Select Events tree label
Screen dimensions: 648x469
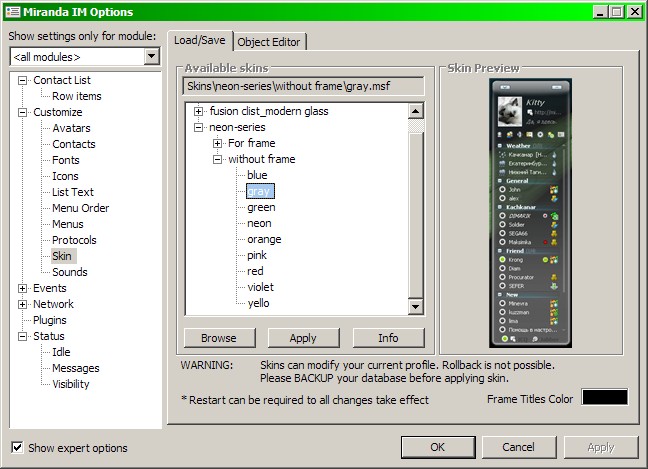tap(50, 288)
